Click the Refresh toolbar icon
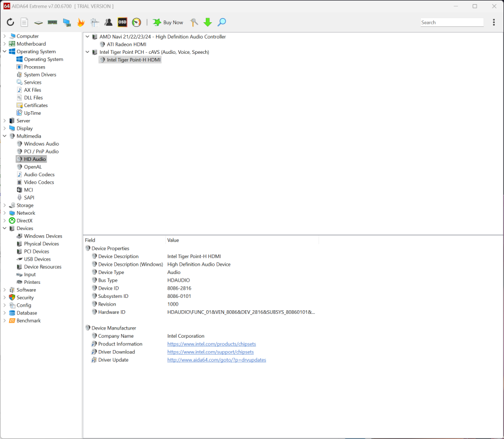504x439 pixels. tap(11, 22)
